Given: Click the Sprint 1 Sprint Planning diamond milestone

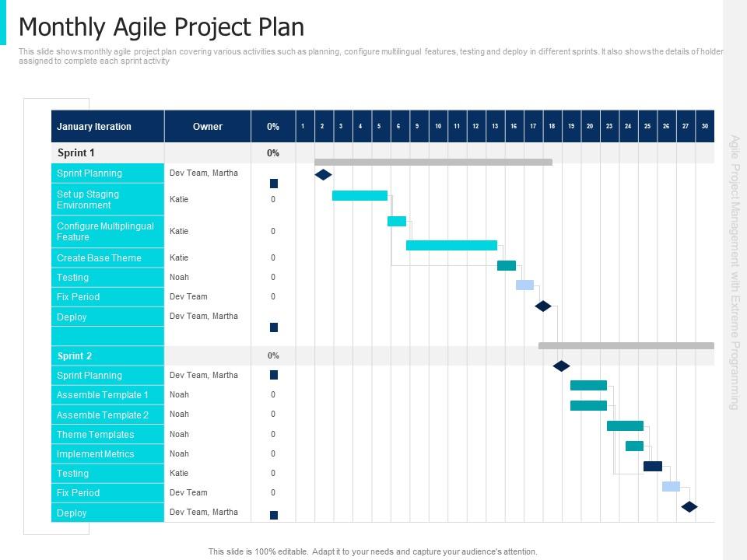Looking at the screenshot, I should 323,174.
